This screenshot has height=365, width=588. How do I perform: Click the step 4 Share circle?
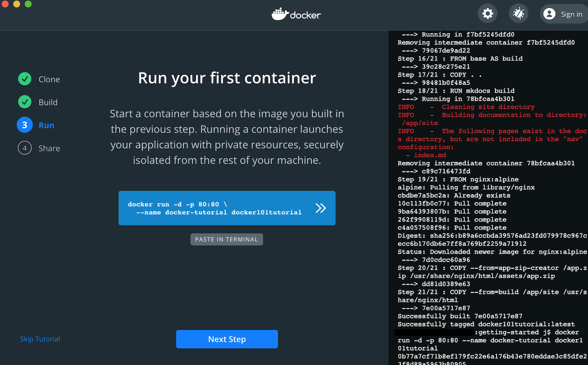[x=25, y=148]
